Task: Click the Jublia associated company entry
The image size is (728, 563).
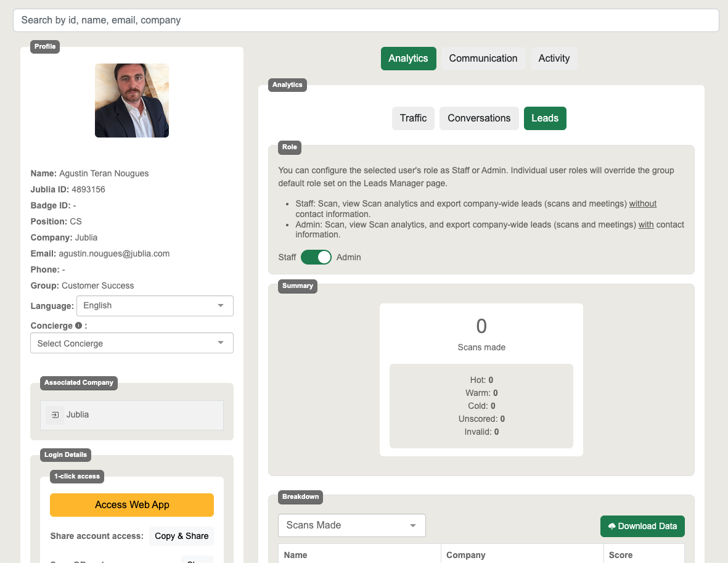Action: pos(132,415)
